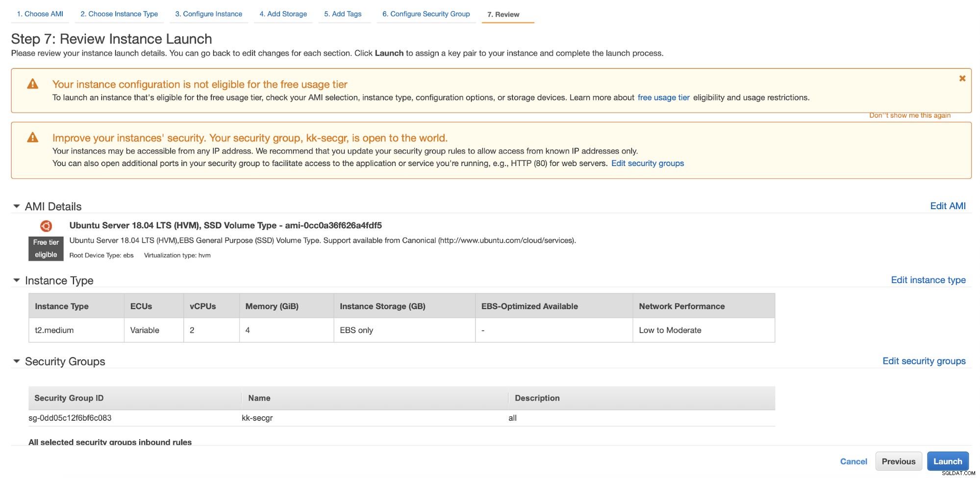The height and width of the screenshot is (478, 980).
Task: Click the Virtualization type: hvm text
Action: (177, 255)
